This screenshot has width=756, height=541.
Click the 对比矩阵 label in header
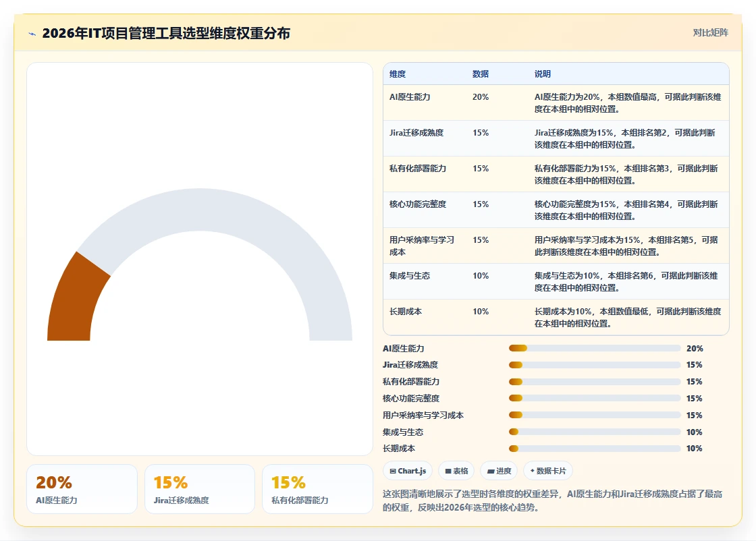click(710, 33)
